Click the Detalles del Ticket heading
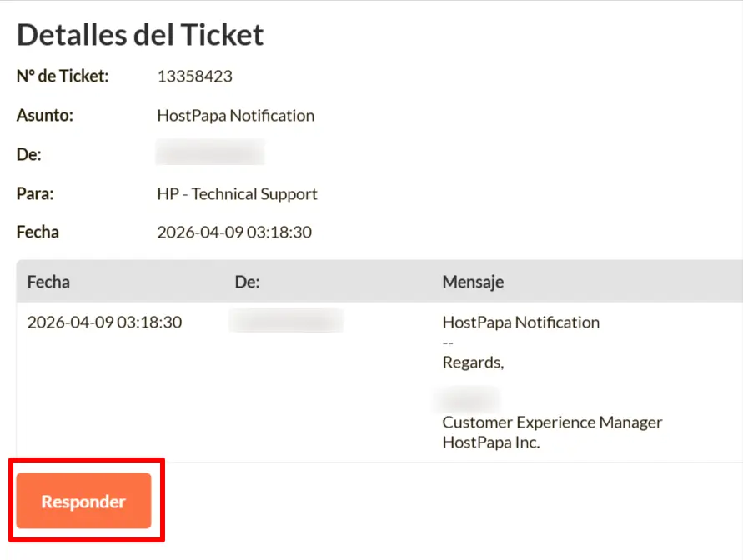 140,34
